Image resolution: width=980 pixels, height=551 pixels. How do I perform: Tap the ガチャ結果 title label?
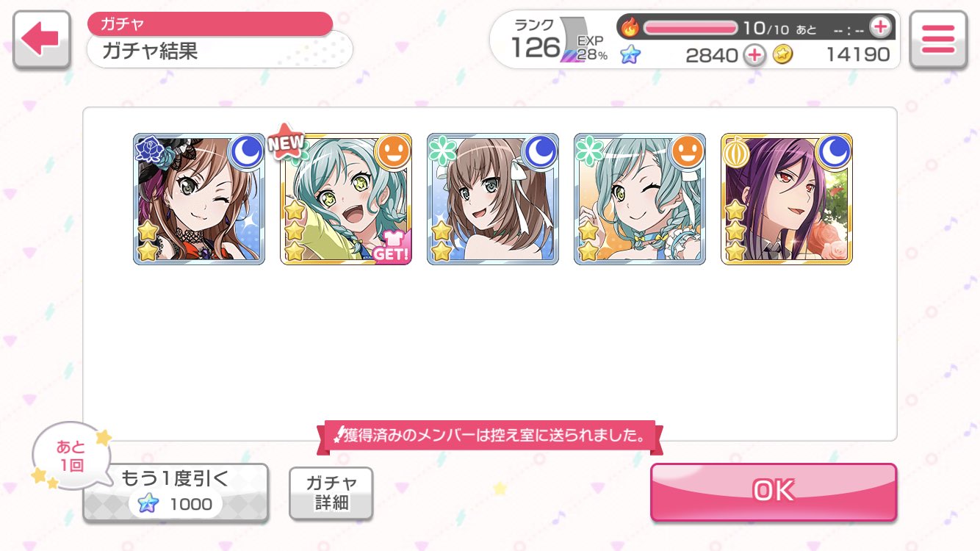click(x=150, y=51)
